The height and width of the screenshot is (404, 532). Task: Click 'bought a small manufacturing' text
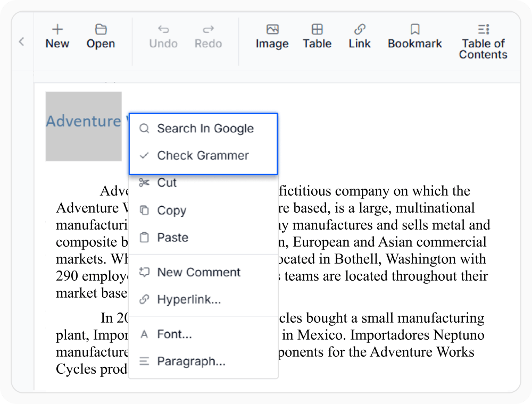tap(395, 318)
